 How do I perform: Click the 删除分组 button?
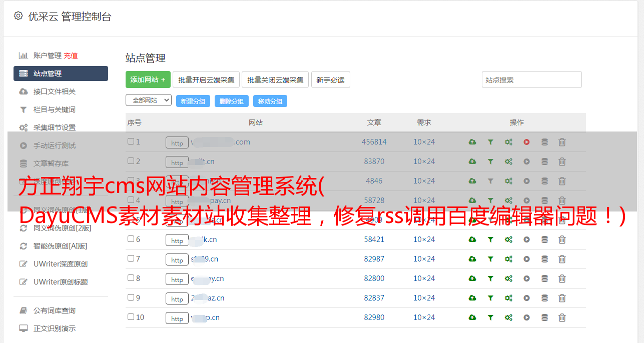[232, 101]
